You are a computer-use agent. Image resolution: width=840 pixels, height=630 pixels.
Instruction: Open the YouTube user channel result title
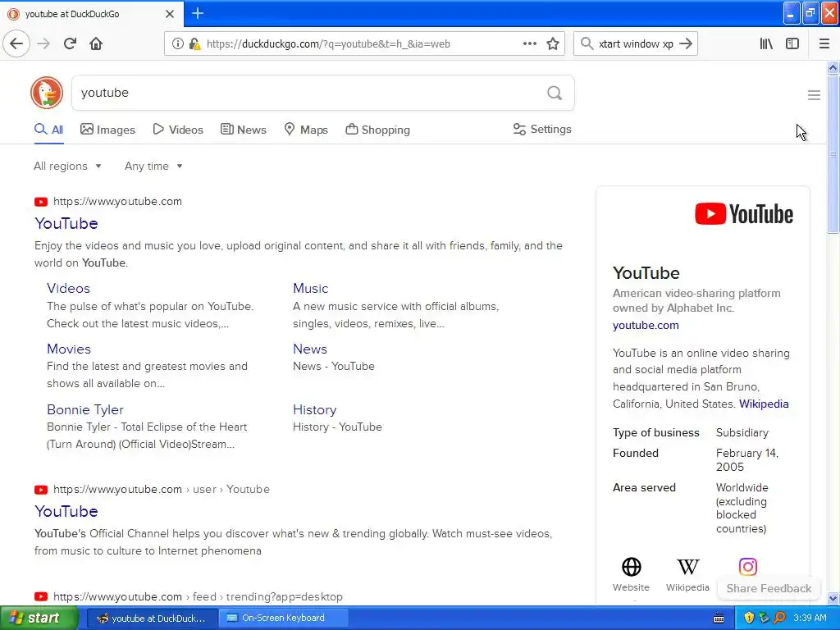coord(66,511)
